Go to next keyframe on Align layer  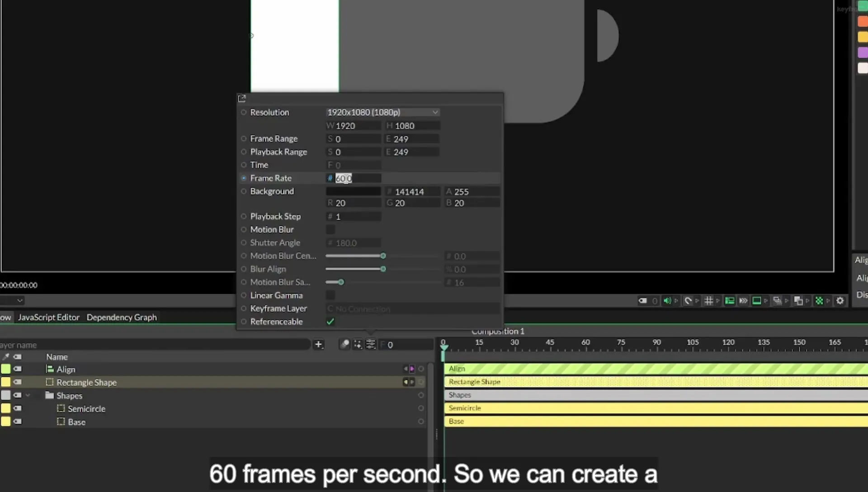point(412,369)
